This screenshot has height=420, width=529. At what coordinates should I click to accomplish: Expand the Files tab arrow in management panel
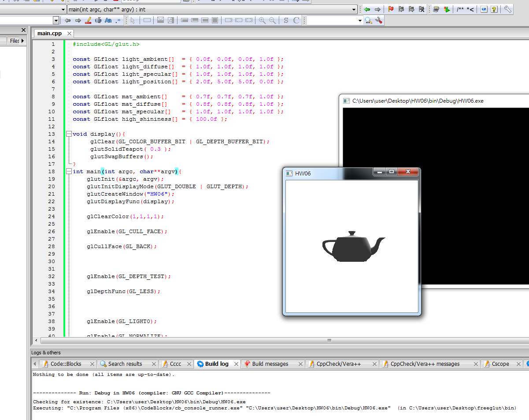tap(22, 41)
